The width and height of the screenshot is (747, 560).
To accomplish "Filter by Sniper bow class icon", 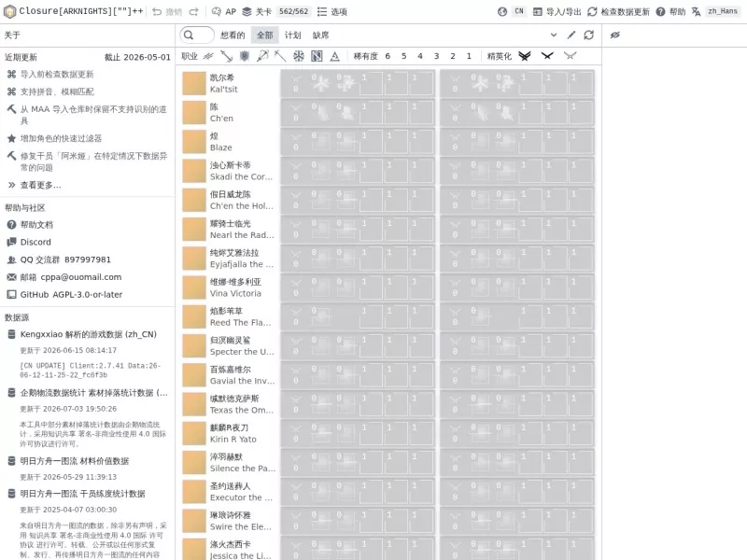I will tap(262, 56).
